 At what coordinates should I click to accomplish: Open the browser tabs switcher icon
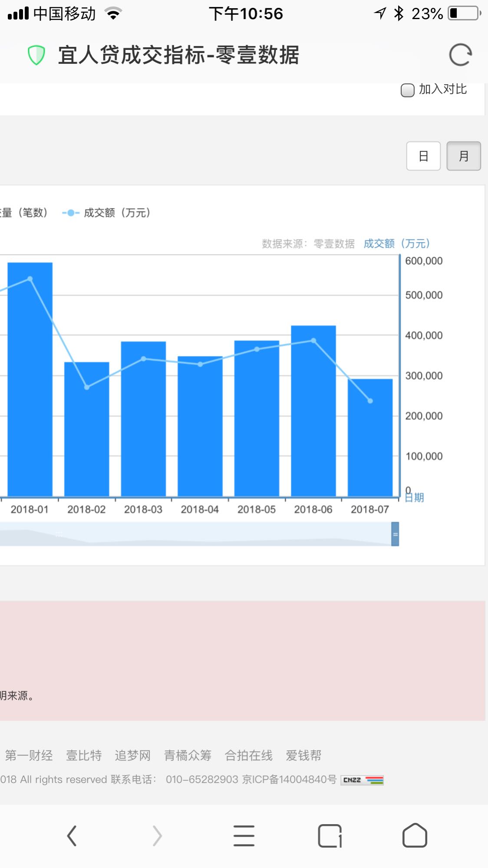click(x=330, y=836)
